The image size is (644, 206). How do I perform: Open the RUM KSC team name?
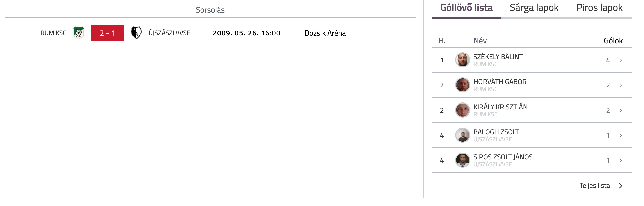click(x=53, y=33)
